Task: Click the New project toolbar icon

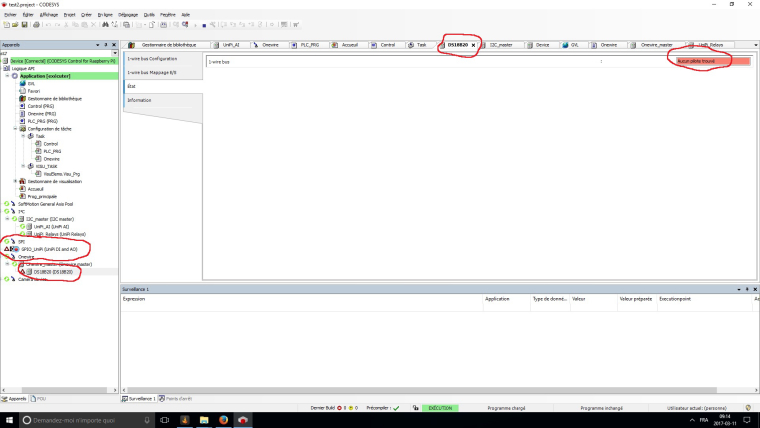Action: tap(6, 25)
